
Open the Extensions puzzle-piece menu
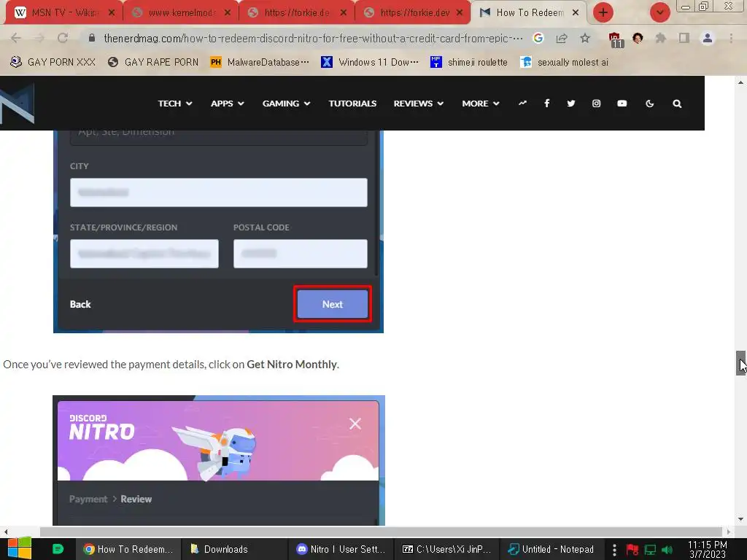pos(661,38)
